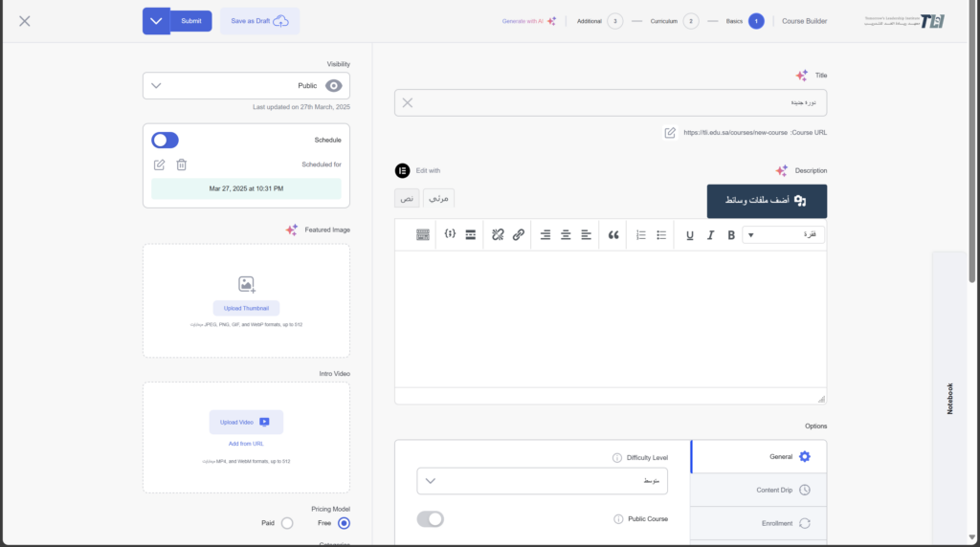Toggle bold formatting in description editor
This screenshot has width=980, height=547.
[731, 235]
